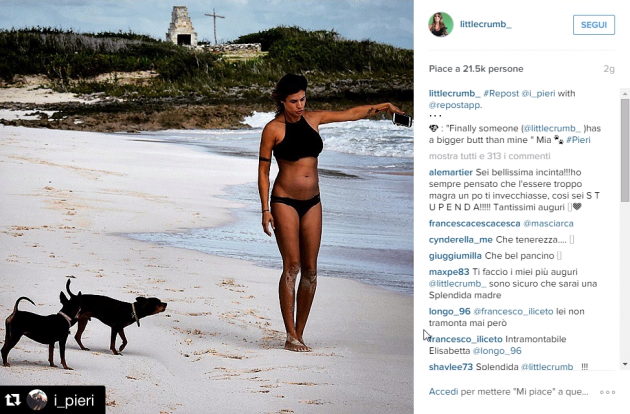Open @repostapp mention link
This screenshot has height=414, width=630.
(x=454, y=105)
